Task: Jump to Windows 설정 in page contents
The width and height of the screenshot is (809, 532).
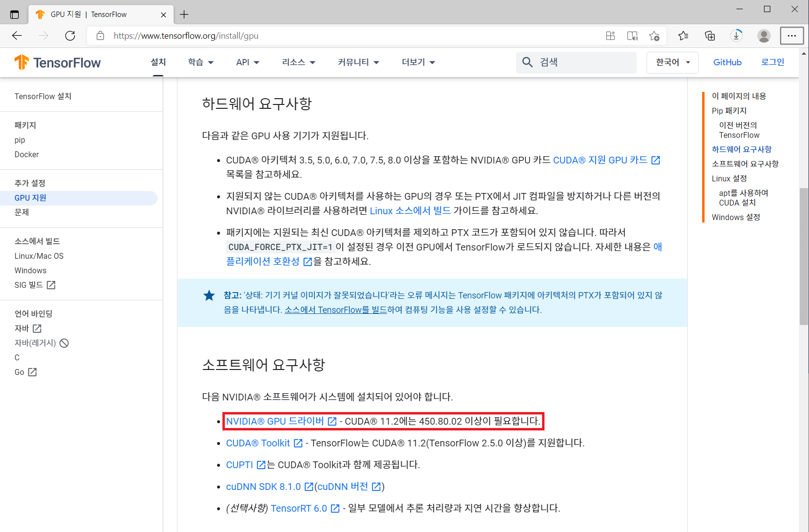Action: coord(736,217)
